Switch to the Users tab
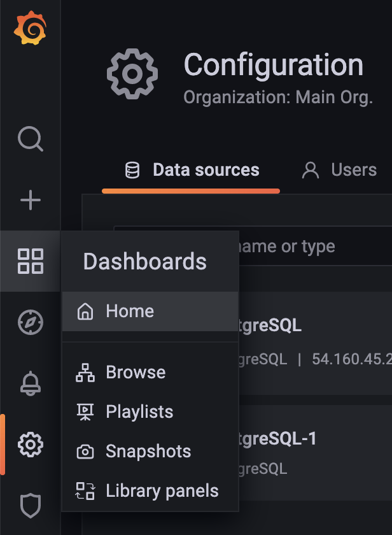Image resolution: width=392 pixels, height=535 pixels. [x=339, y=170]
